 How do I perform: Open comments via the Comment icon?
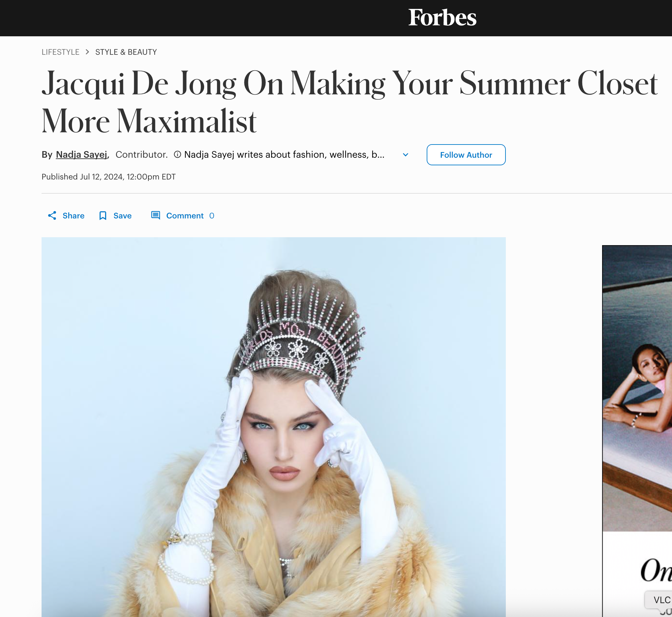156,215
